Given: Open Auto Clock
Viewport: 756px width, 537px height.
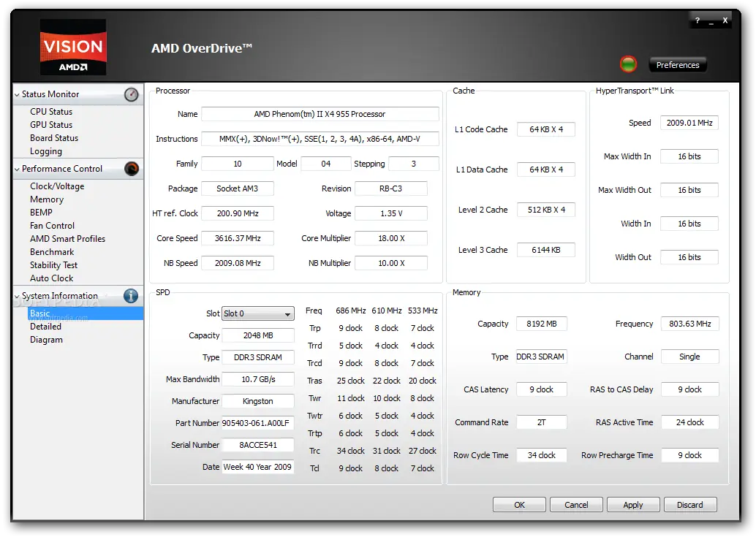Looking at the screenshot, I should pos(52,278).
